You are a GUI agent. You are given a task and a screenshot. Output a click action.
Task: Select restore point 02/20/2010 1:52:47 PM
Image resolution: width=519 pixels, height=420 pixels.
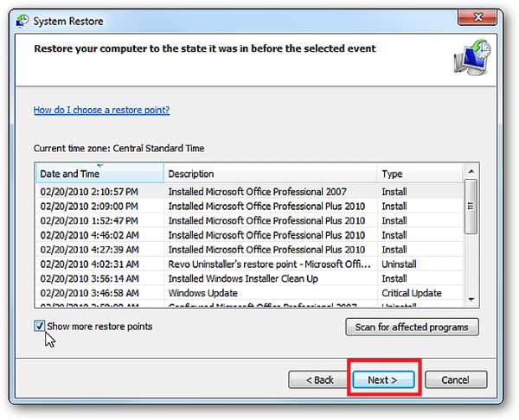(249, 220)
